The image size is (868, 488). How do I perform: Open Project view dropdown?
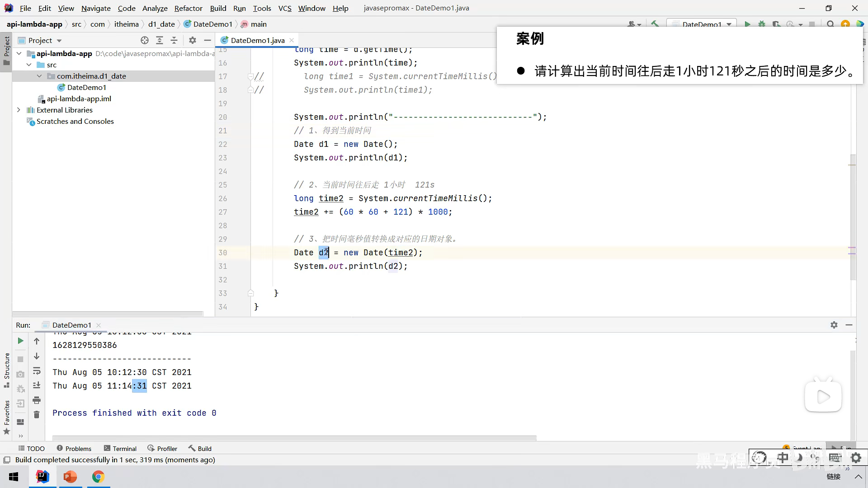click(x=59, y=41)
